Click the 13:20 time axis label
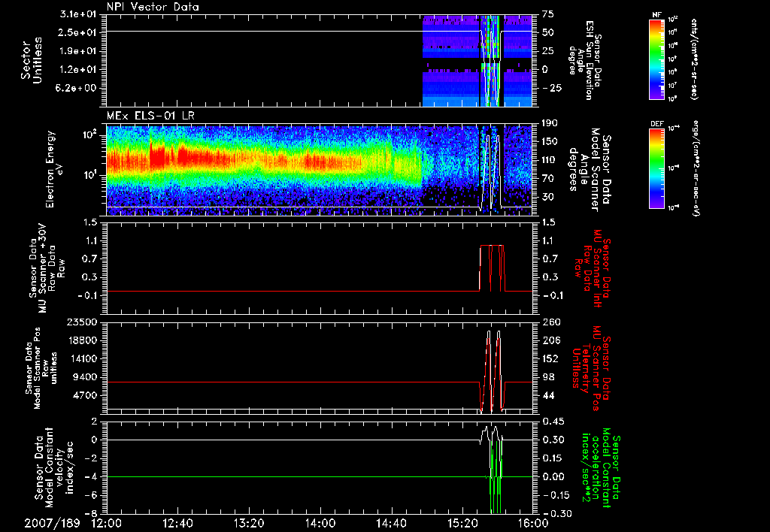Image resolution: width=770 pixels, height=532 pixels. point(249,523)
